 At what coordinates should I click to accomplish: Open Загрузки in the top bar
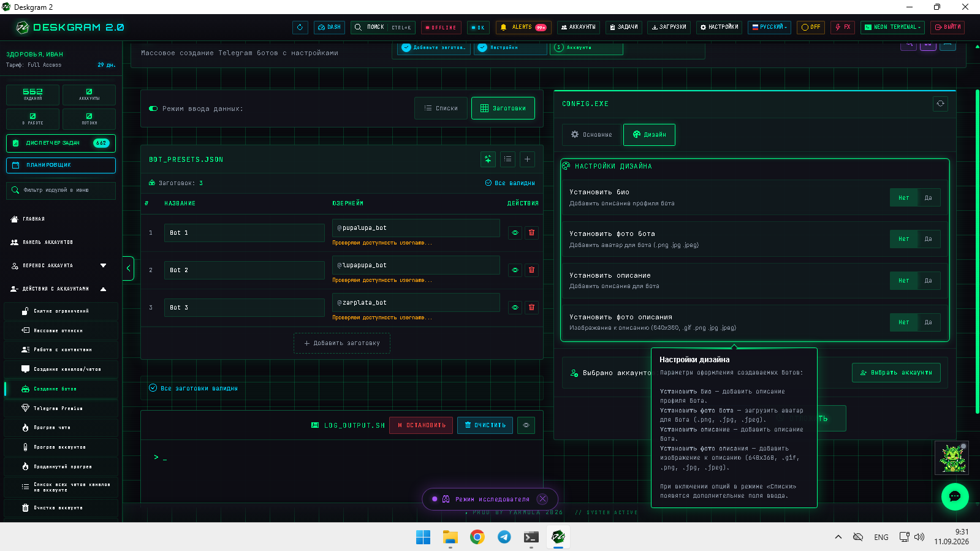coord(669,28)
